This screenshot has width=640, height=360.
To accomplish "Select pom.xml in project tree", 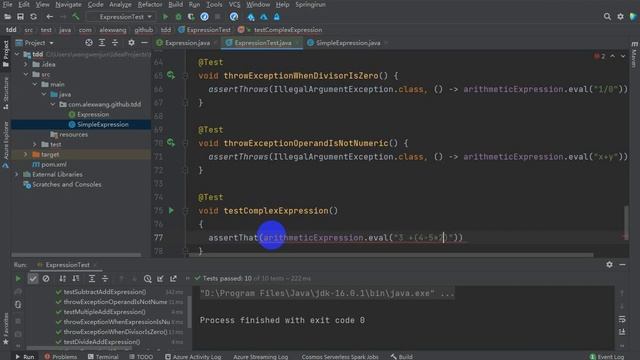I will (49, 164).
